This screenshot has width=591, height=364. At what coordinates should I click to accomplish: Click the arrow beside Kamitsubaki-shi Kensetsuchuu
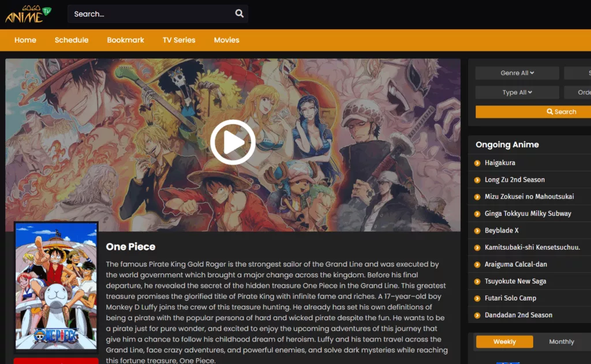476,247
